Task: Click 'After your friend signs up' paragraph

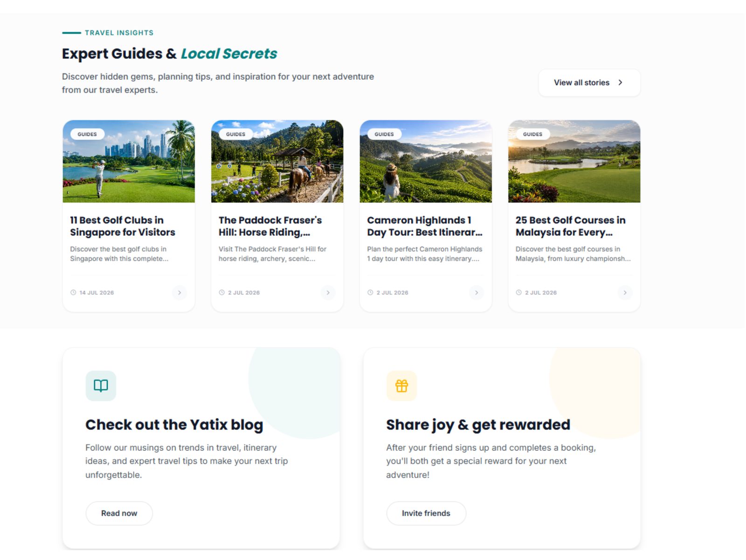Action: (x=491, y=461)
